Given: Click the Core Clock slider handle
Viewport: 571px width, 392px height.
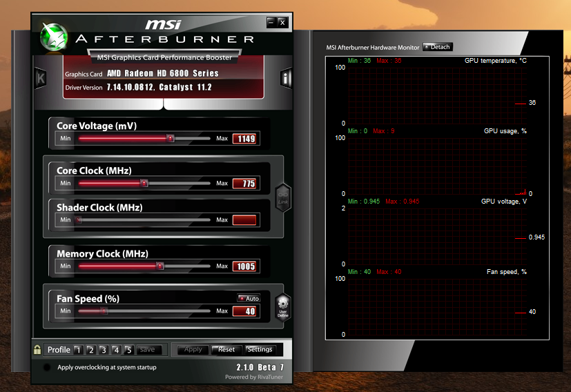Looking at the screenshot, I should pyautogui.click(x=144, y=183).
